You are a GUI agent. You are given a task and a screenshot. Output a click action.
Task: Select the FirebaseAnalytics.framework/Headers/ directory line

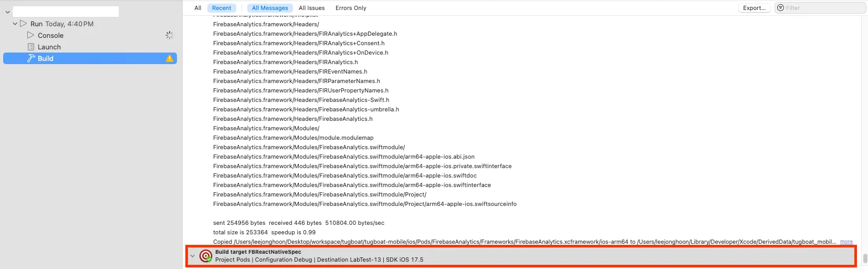(x=266, y=24)
